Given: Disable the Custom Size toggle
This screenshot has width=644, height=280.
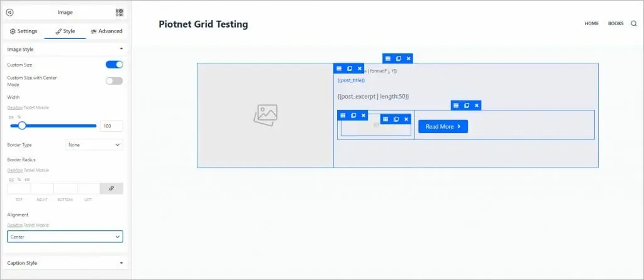Looking at the screenshot, I should pos(114,64).
